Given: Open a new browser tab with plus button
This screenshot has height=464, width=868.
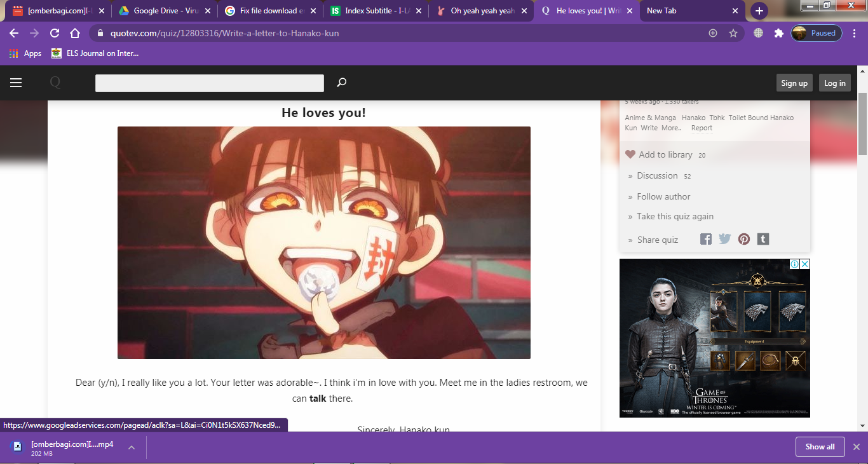Looking at the screenshot, I should click(x=759, y=11).
